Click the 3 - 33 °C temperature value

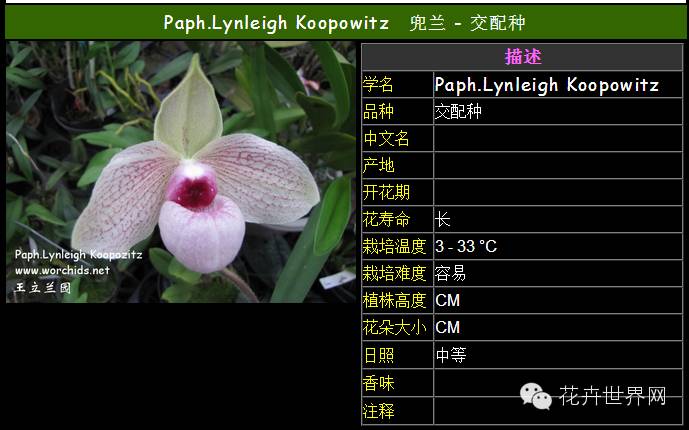[466, 246]
